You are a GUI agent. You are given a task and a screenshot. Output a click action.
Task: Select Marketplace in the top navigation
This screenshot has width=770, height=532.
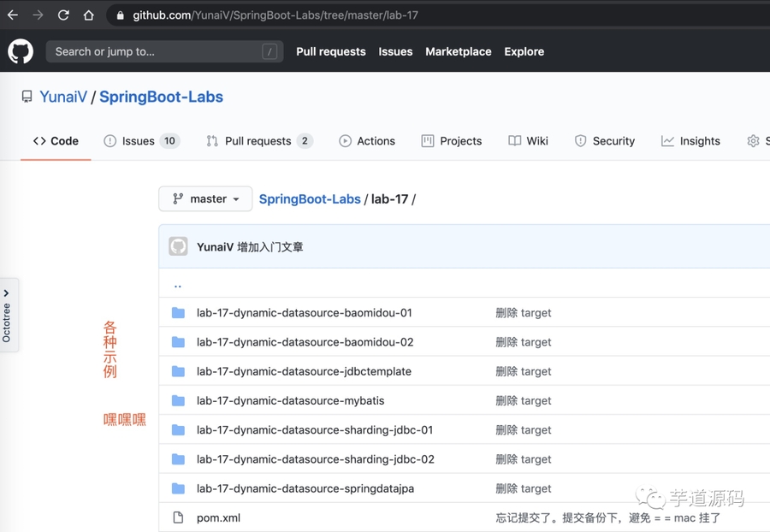(458, 51)
